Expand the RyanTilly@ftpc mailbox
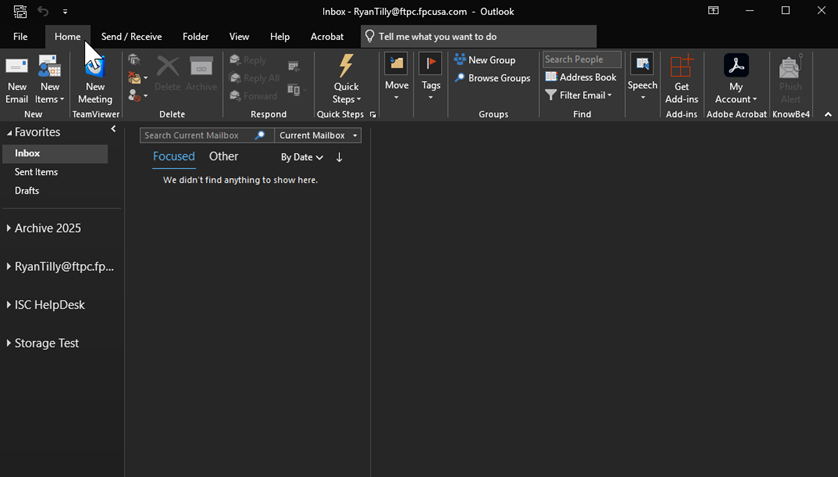 pos(9,267)
